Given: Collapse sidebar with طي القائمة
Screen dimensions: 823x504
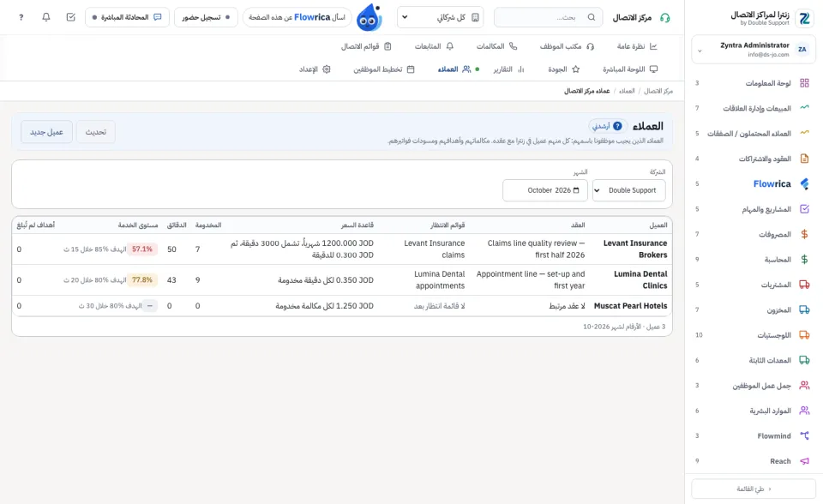Looking at the screenshot, I should pos(754,489).
